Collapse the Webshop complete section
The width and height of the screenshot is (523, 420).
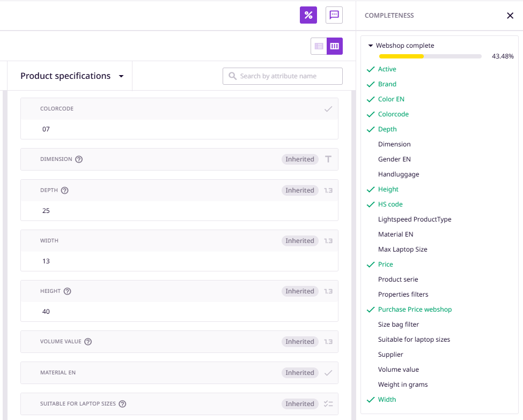click(370, 46)
